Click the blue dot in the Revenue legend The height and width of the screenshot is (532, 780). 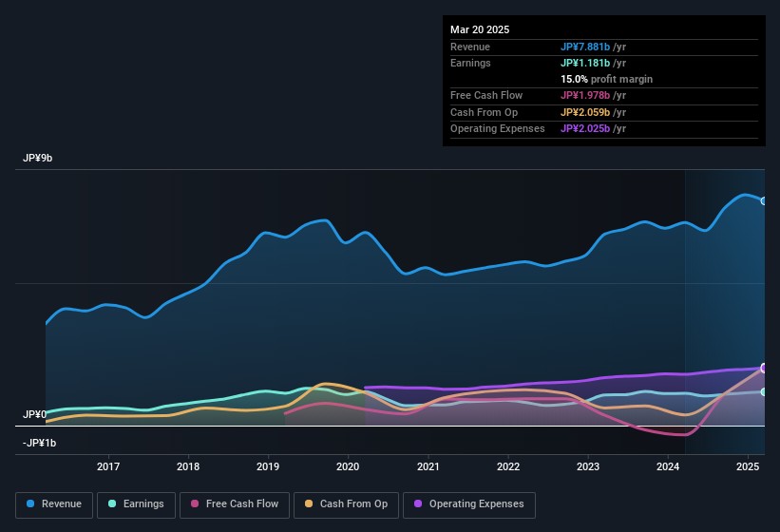(x=31, y=504)
